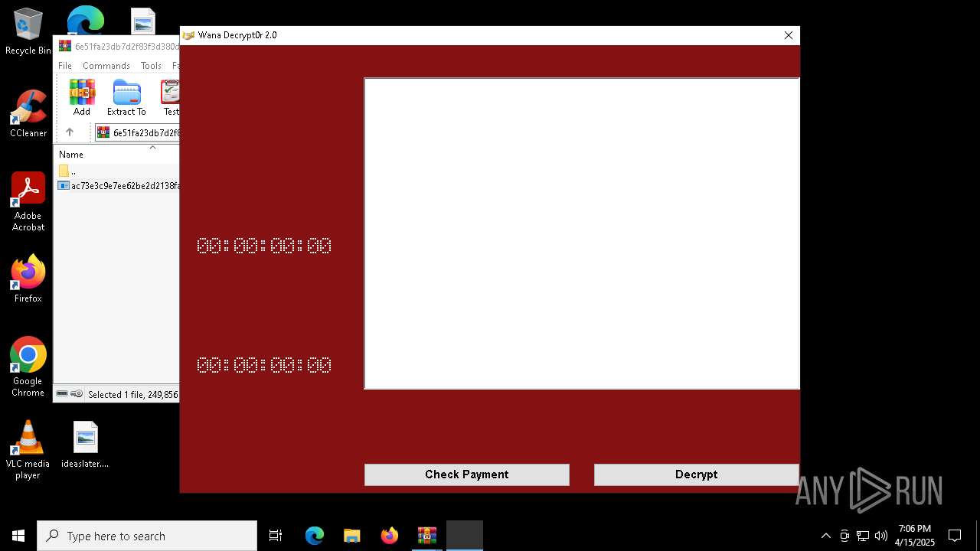The height and width of the screenshot is (551, 980).
Task: Open the Microsoft Edge desktop shortcut
Action: 85,21
